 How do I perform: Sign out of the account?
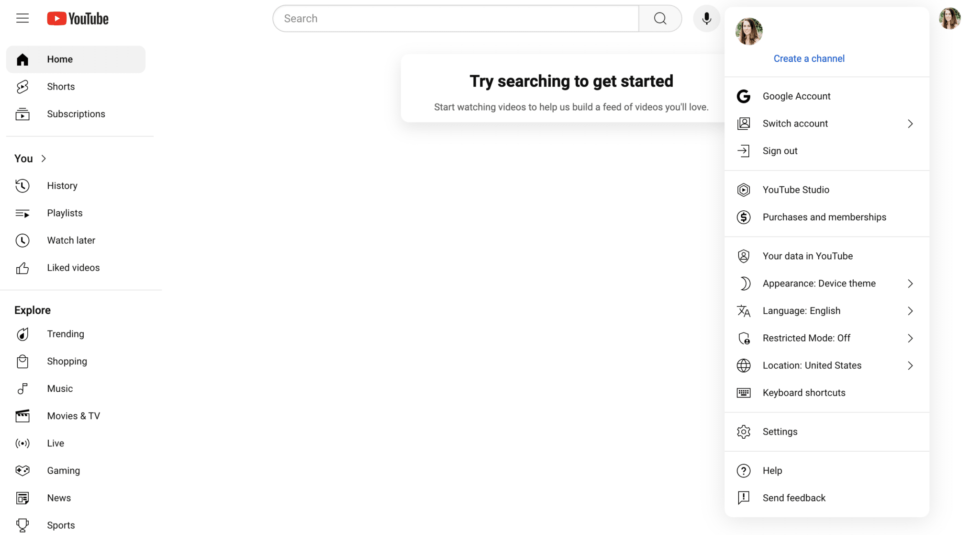(780, 150)
